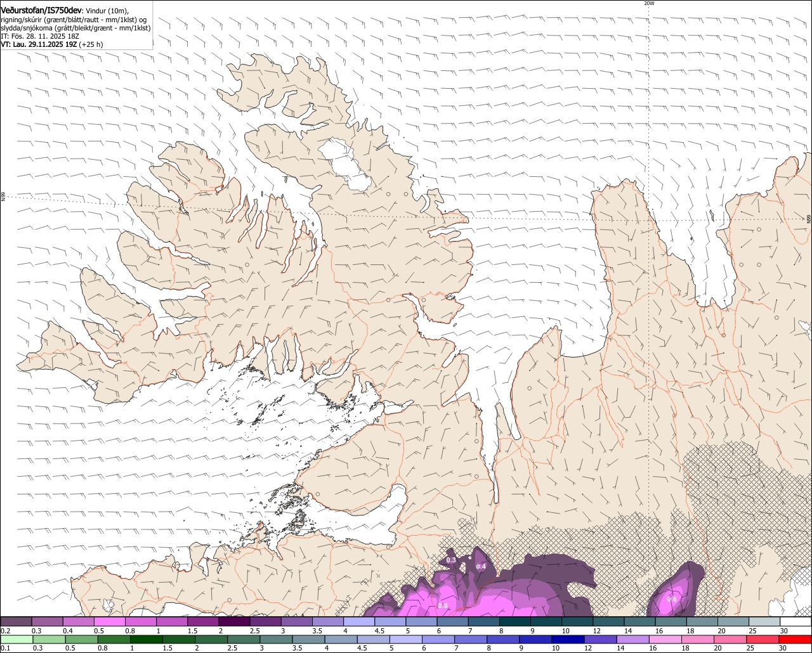812x653 pixels.
Task: Click the 3.5 label in lower legend row
Action: (x=297, y=648)
